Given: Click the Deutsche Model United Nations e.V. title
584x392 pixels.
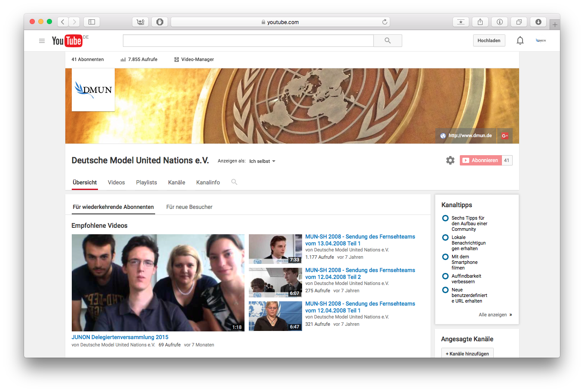Looking at the screenshot, I should point(140,160).
